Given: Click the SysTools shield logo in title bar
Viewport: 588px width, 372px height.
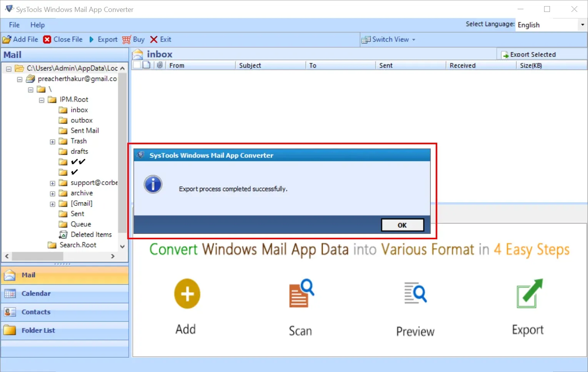Looking at the screenshot, I should coord(9,8).
